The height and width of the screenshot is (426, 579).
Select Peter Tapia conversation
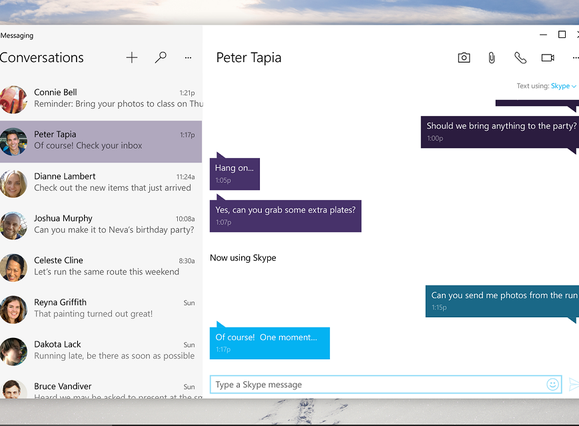tap(101, 141)
